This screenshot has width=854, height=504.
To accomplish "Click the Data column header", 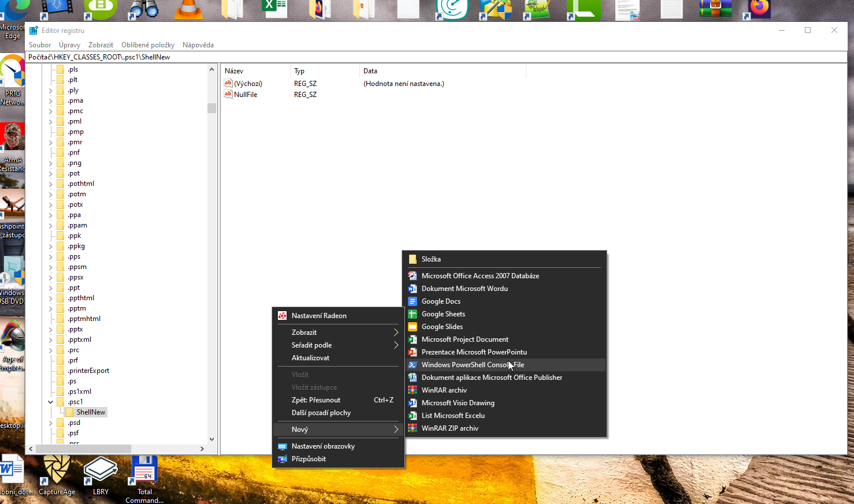I will 443,71.
